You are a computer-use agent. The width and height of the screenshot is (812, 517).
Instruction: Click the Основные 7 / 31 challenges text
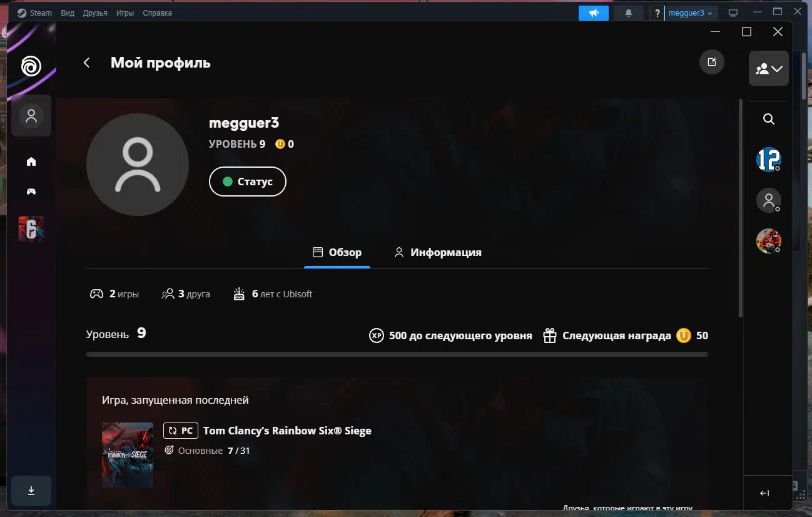(207, 451)
